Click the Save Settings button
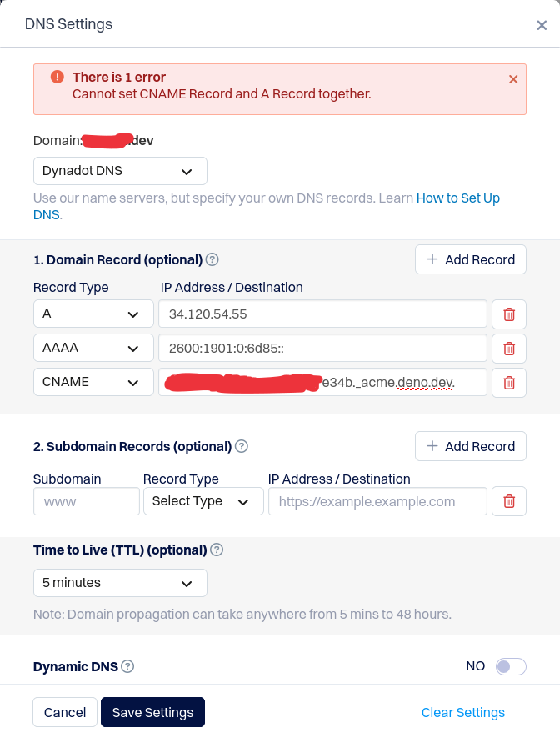The height and width of the screenshot is (743, 560). 152,712
